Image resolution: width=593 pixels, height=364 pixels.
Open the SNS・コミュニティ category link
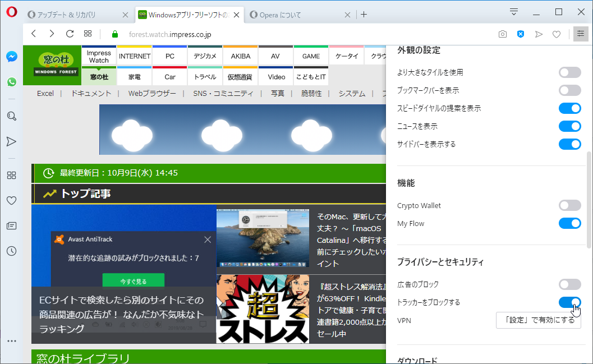click(x=223, y=93)
